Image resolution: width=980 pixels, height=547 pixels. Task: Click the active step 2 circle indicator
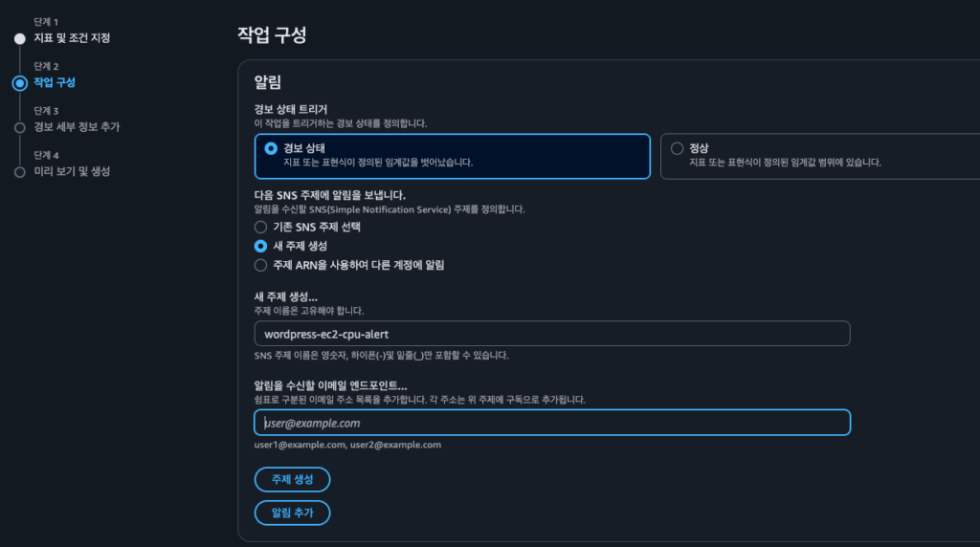(19, 83)
